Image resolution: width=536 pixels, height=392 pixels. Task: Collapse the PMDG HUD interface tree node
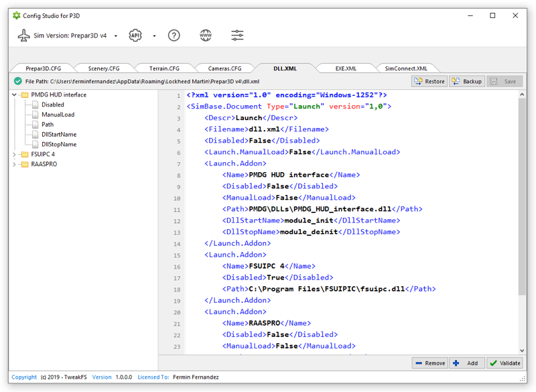[x=14, y=94]
